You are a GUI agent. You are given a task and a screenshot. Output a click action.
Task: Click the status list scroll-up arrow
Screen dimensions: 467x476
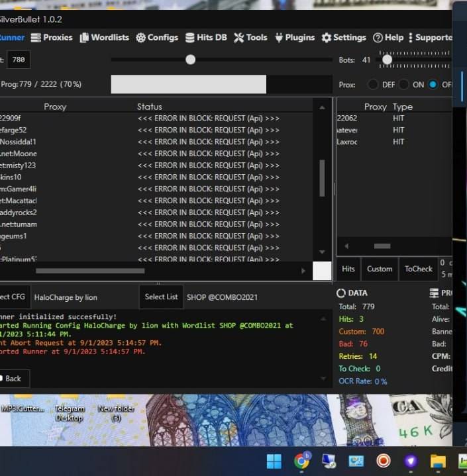pos(322,107)
